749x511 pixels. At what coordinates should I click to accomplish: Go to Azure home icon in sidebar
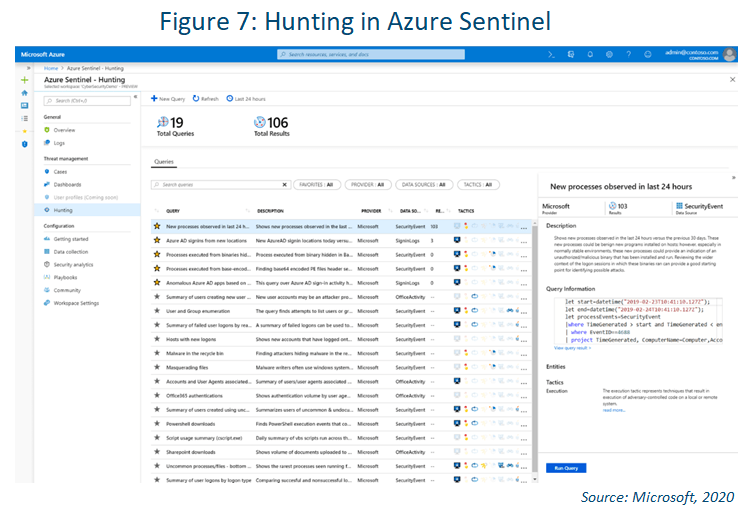coord(25,93)
